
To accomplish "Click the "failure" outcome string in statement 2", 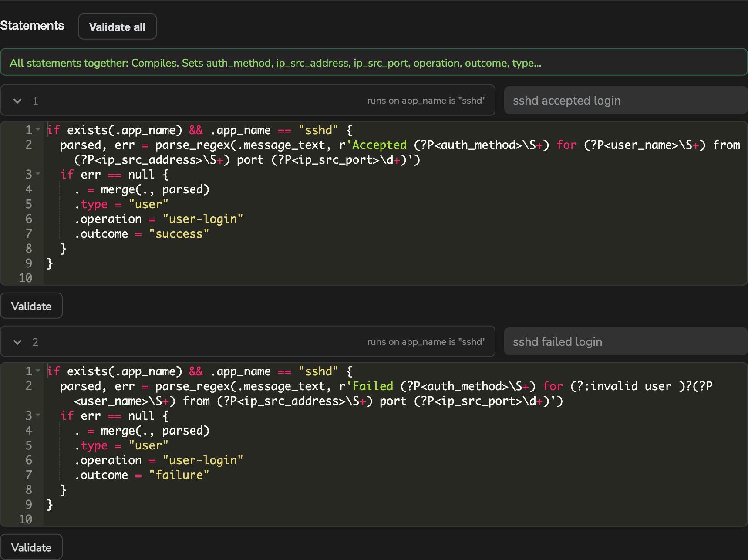I will tap(179, 475).
